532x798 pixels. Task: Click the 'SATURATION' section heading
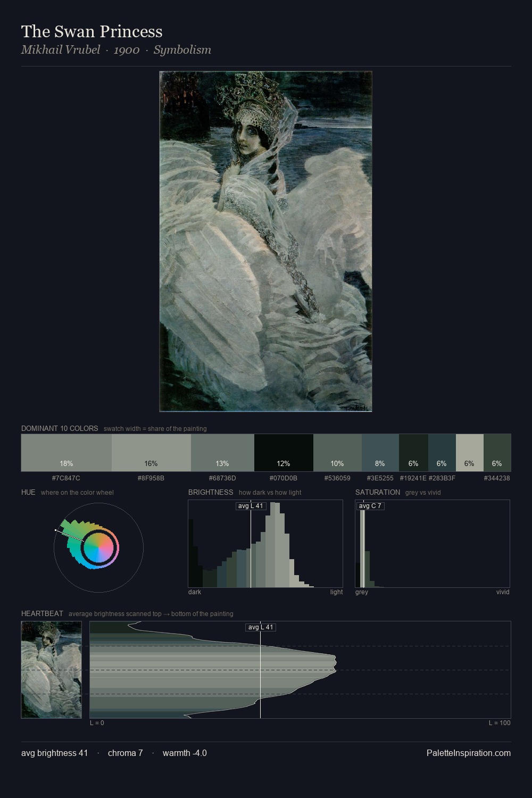point(378,492)
